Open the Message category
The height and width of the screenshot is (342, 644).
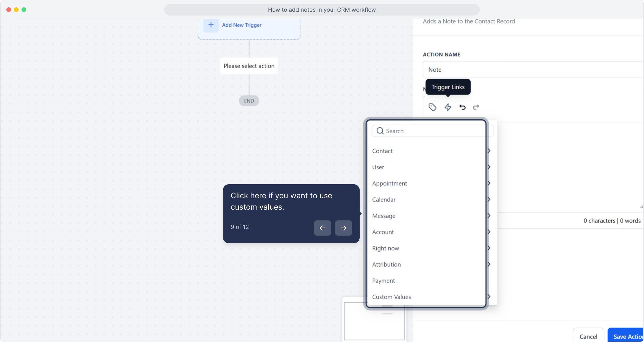[x=384, y=216]
